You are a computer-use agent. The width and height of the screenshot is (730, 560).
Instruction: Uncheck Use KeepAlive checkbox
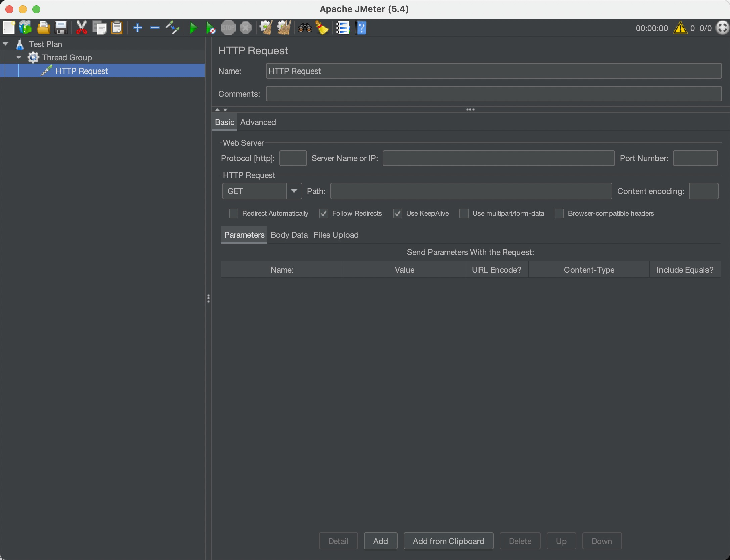tap(398, 214)
